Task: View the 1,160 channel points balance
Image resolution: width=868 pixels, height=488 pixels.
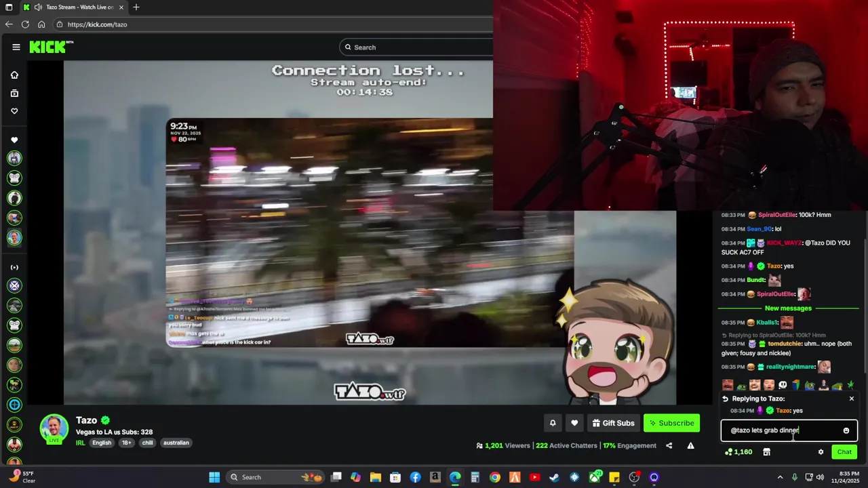Action: (738, 452)
